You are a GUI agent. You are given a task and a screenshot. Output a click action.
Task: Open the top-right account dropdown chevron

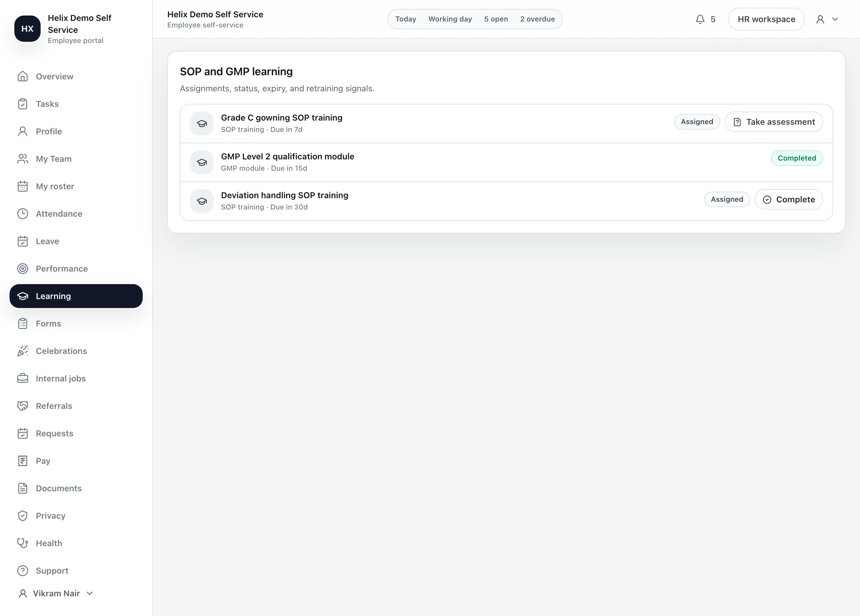click(835, 19)
